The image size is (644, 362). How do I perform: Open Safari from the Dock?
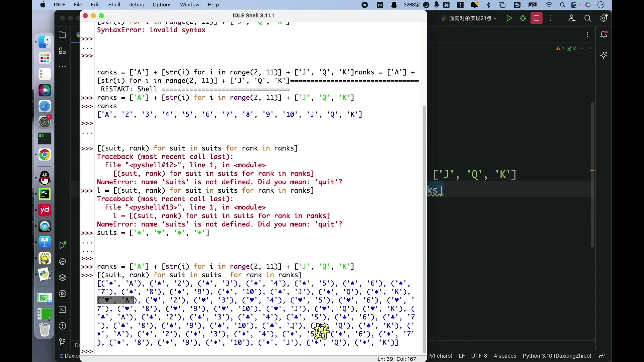45,106
